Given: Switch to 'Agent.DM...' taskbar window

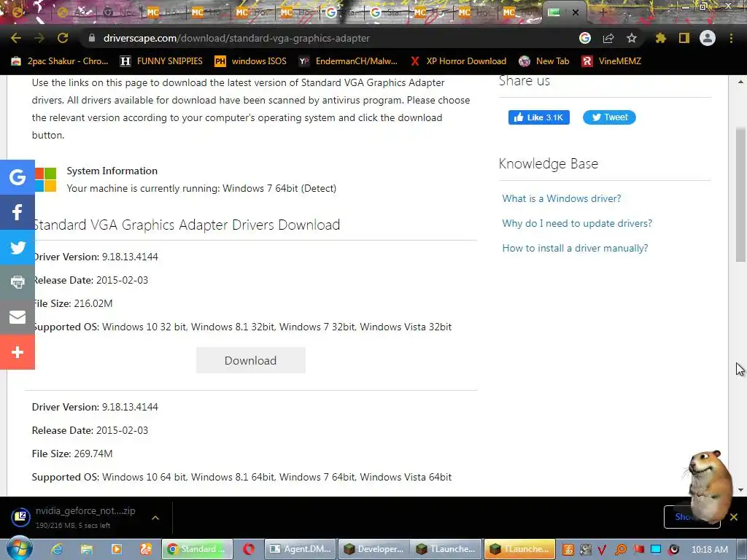Looking at the screenshot, I should point(300,549).
